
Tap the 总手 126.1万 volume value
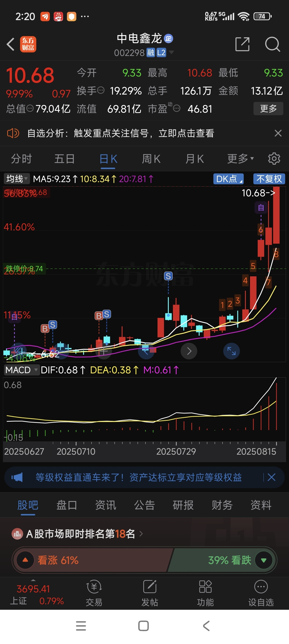[196, 91]
